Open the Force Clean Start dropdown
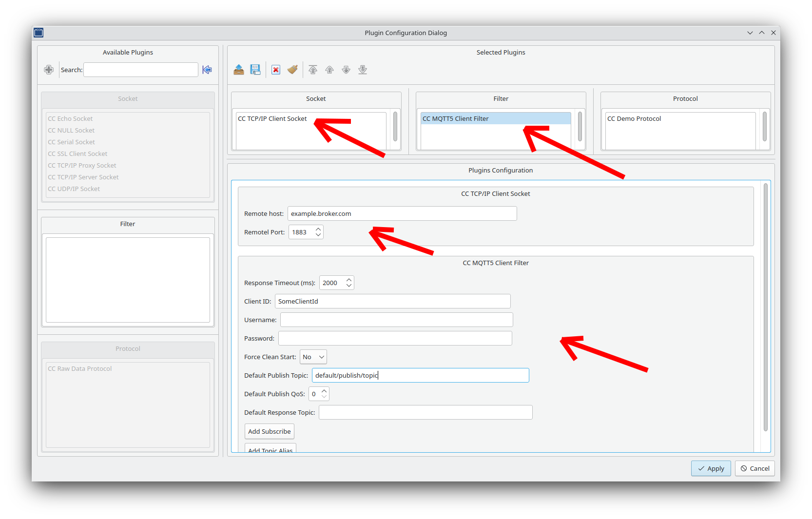 (x=313, y=357)
